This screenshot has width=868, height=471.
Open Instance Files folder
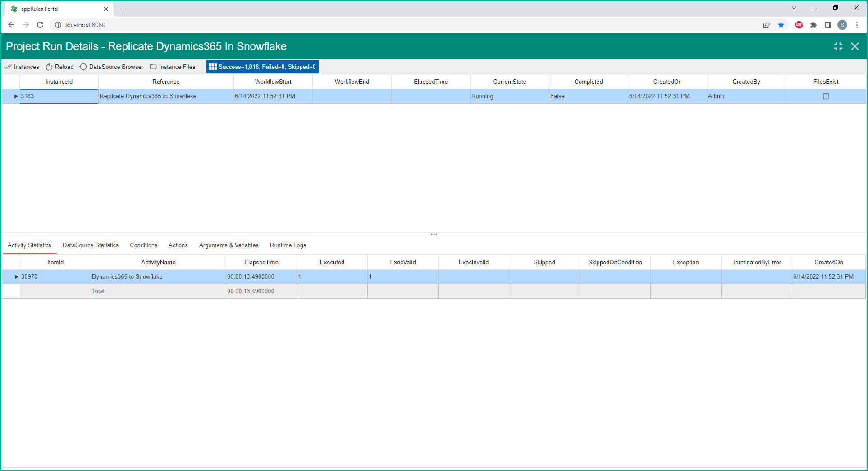(x=173, y=67)
